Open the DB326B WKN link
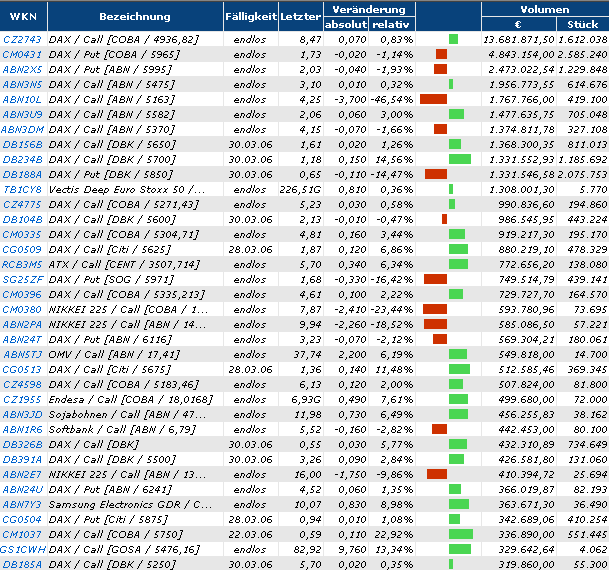Screen dimensions: 609x570 (23, 444)
